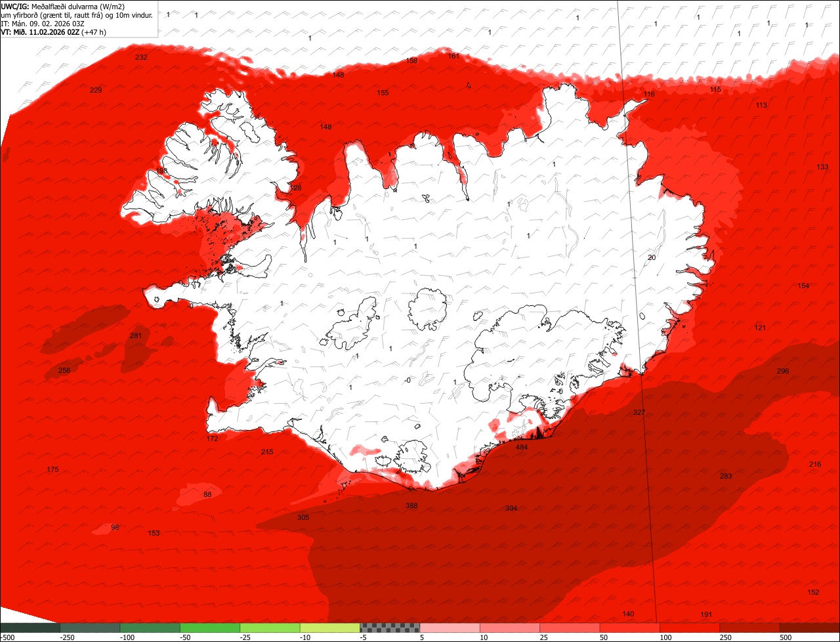Choose the green -50 to -25 legend swatch
The image size is (840, 642).
point(210,628)
